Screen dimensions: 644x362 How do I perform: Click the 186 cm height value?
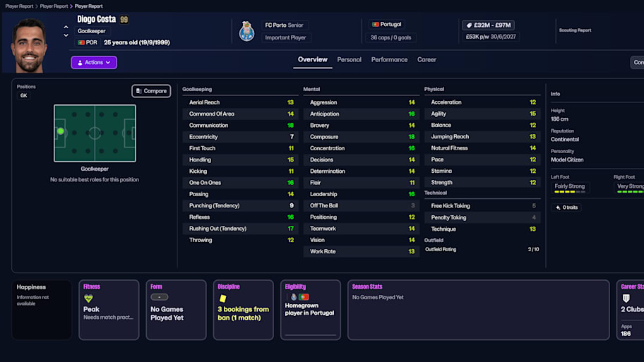tap(559, 119)
